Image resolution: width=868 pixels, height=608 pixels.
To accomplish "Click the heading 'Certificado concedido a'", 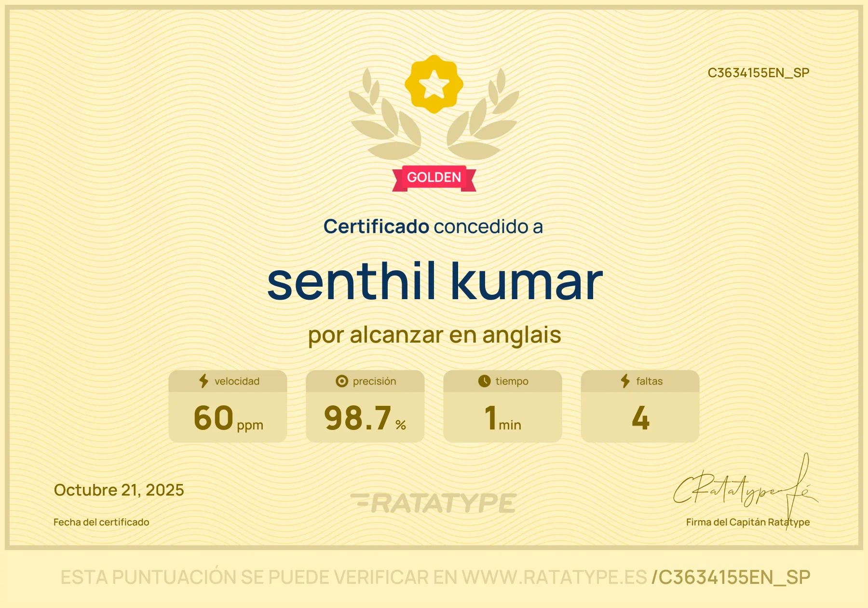I will [434, 226].
